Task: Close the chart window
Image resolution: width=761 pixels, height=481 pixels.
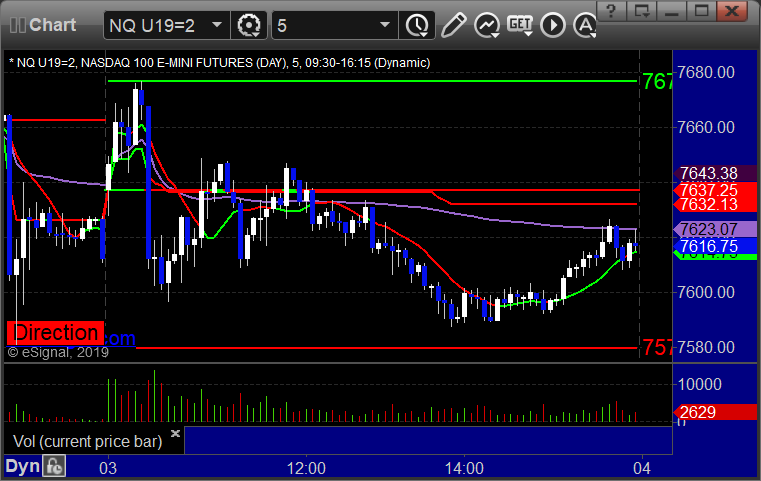Action: [x=731, y=11]
